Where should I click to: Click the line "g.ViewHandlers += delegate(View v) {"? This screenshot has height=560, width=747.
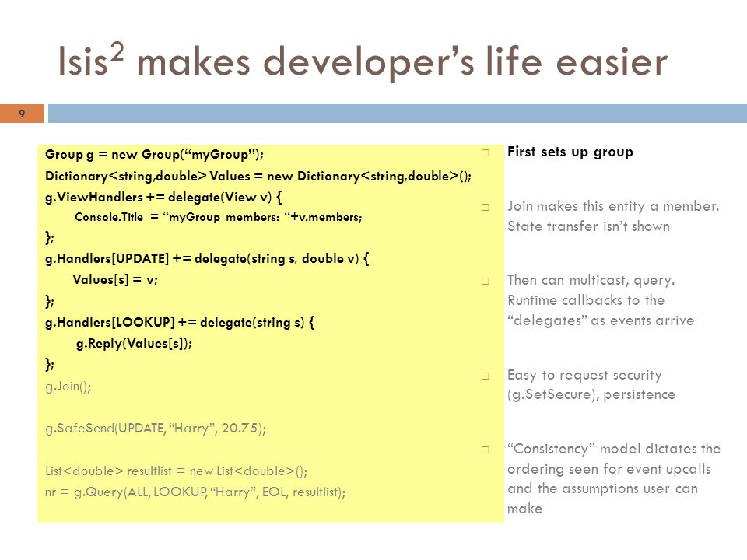[163, 197]
